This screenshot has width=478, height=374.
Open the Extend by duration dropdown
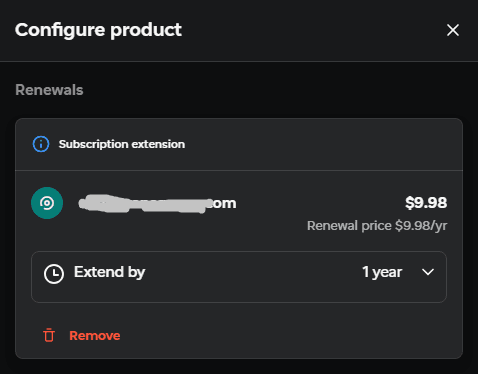pos(239,277)
